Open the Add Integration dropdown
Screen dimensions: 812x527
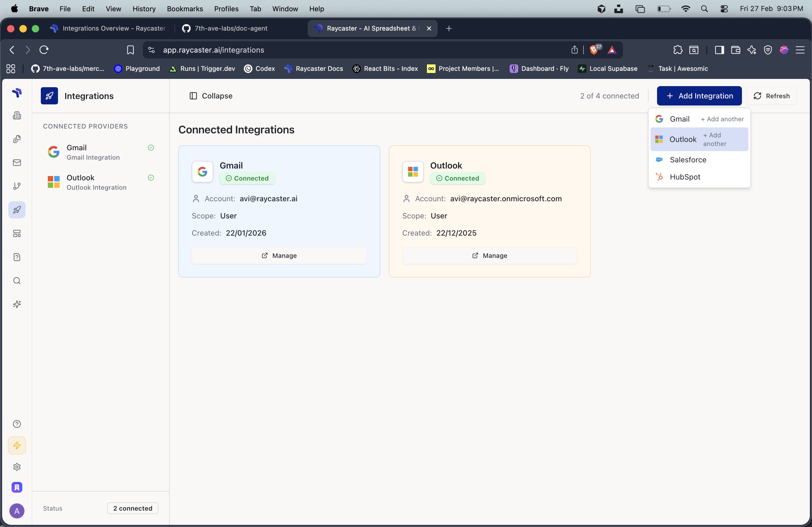[x=699, y=96]
